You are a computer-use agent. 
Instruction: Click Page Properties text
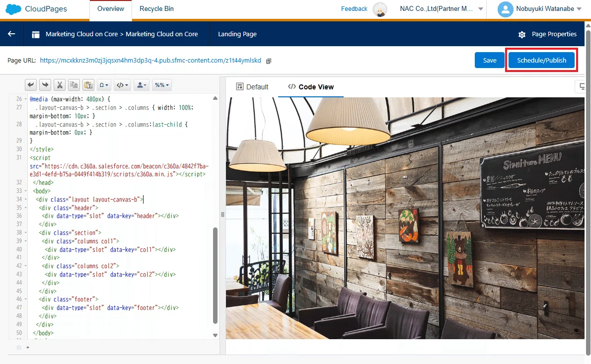(554, 34)
